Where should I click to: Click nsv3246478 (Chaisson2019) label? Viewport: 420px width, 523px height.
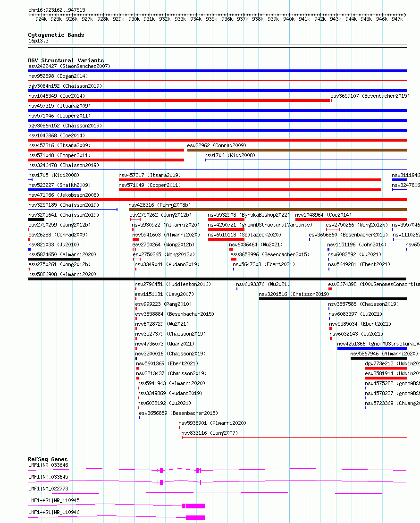(x=64, y=165)
